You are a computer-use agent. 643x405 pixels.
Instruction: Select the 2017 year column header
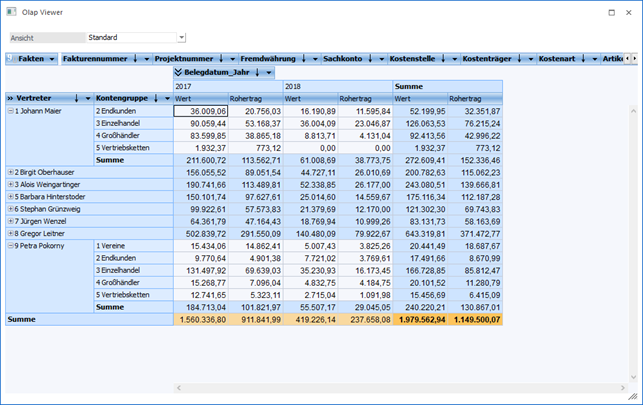coord(227,87)
